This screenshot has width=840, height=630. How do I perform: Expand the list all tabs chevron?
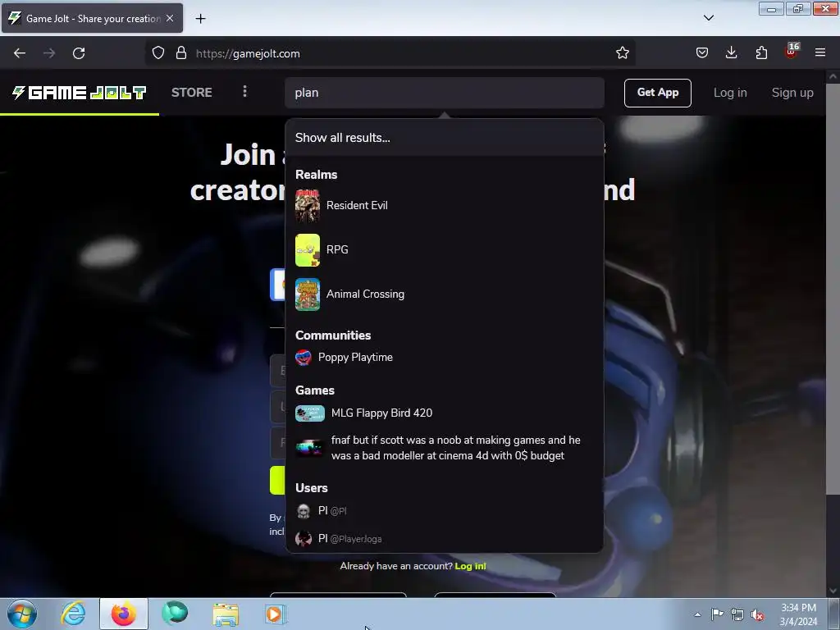pos(708,18)
